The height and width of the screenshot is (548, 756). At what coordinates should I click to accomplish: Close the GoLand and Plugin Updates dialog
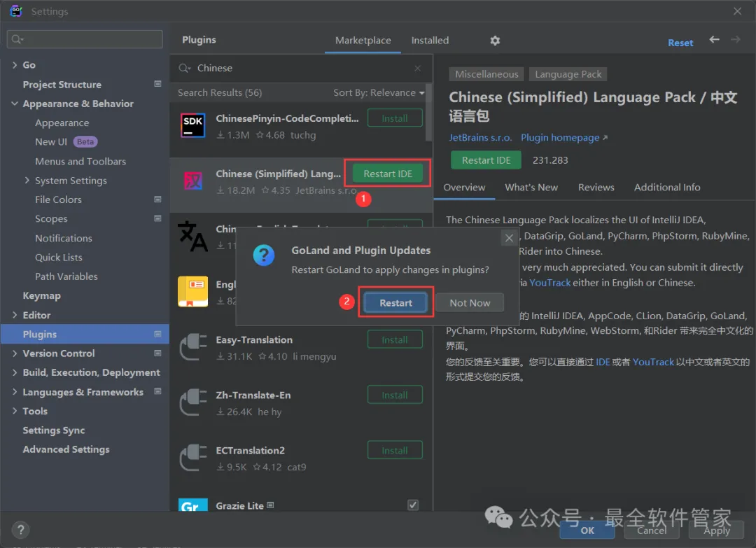(x=509, y=238)
